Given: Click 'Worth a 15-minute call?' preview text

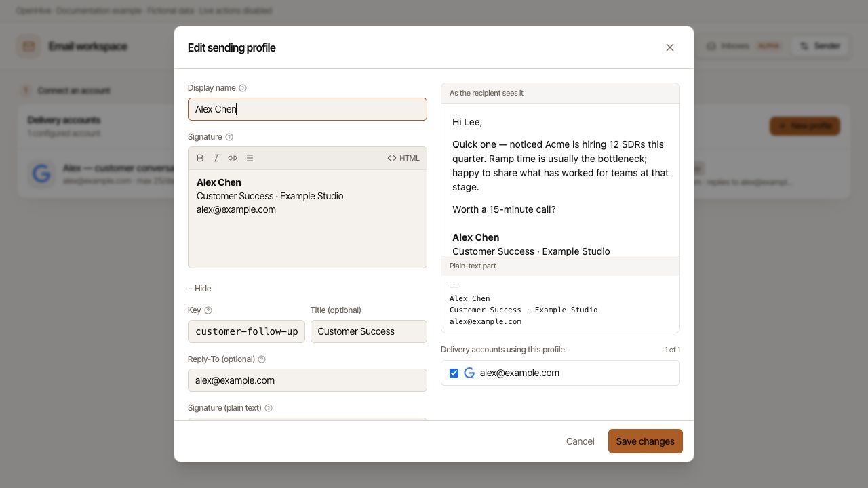Looking at the screenshot, I should (x=504, y=209).
